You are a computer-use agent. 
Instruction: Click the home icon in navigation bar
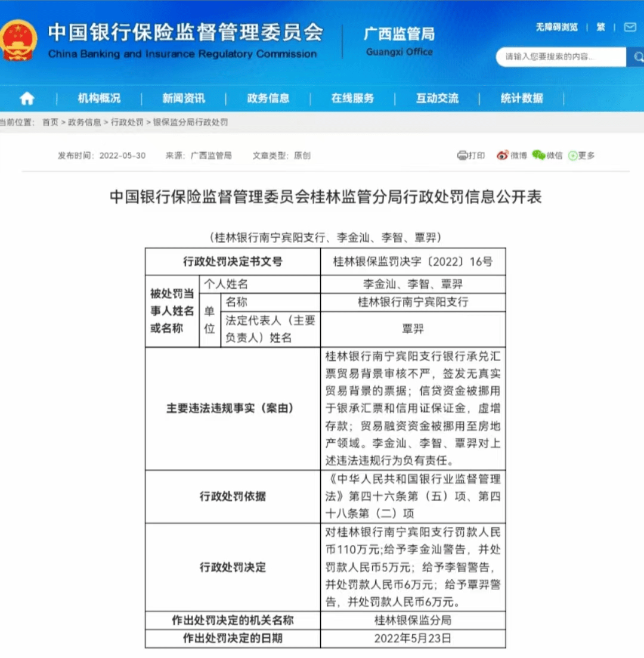point(27,98)
